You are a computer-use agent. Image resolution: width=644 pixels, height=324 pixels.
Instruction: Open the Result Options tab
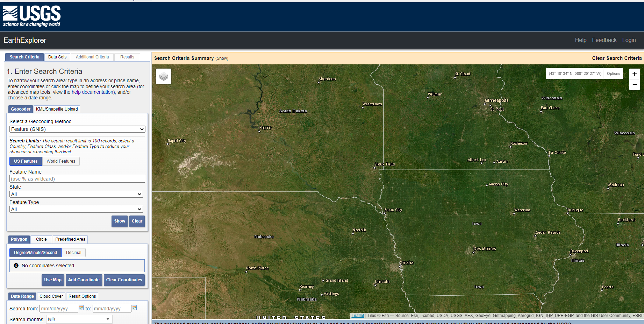coord(82,296)
